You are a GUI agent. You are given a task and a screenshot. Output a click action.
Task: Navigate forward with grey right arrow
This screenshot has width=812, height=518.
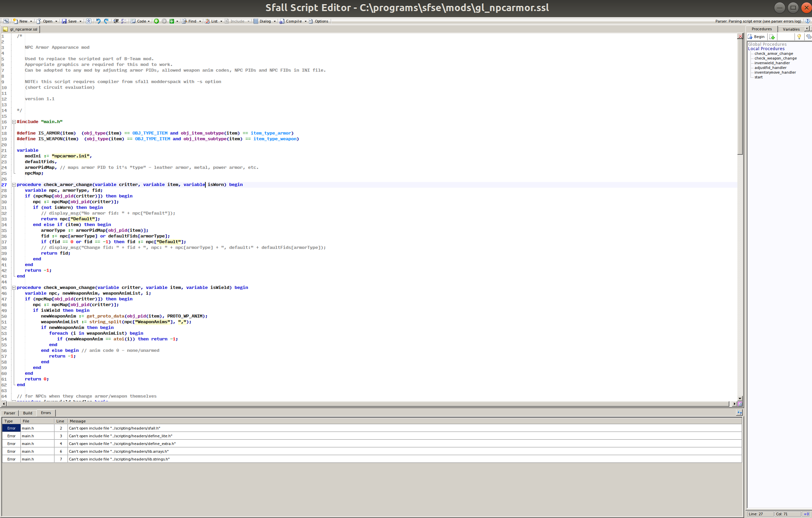(x=164, y=21)
